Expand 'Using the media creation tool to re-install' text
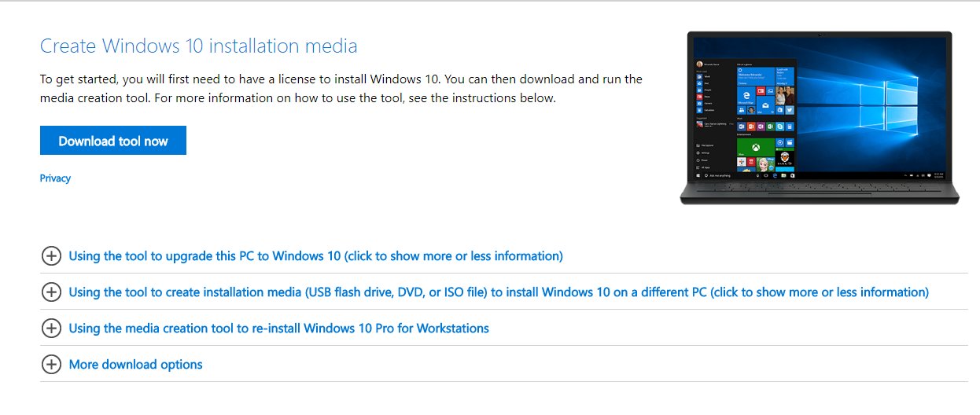Screen dimensions: 980x415 pyautogui.click(x=279, y=329)
